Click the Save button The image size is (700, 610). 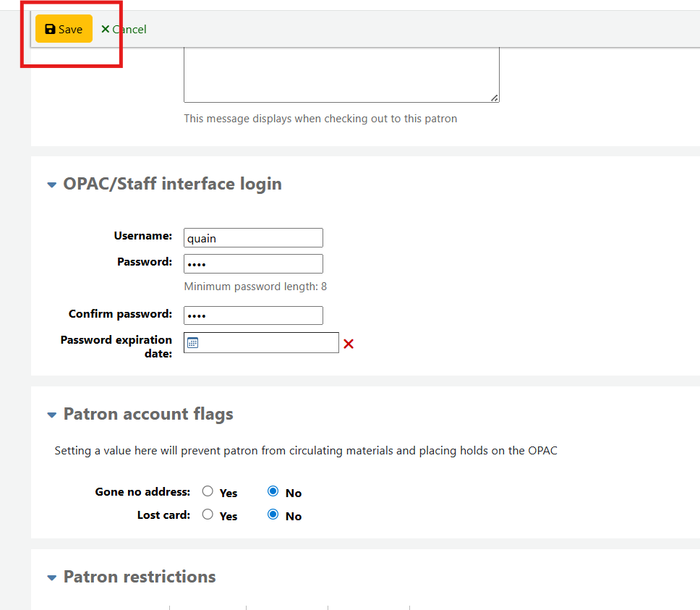[64, 29]
